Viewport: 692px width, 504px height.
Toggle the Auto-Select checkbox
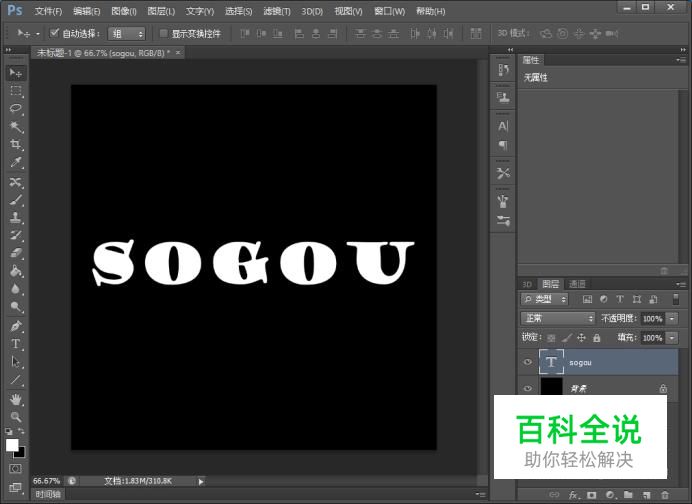click(54, 33)
